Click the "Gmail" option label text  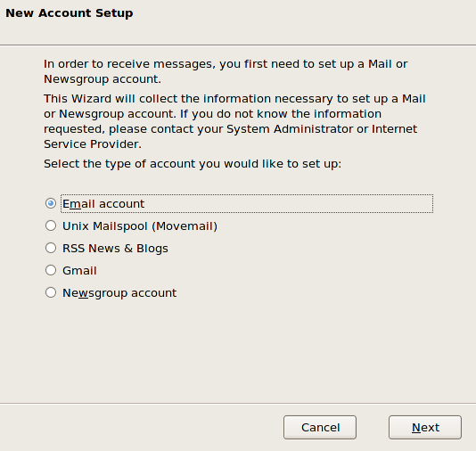[79, 270]
